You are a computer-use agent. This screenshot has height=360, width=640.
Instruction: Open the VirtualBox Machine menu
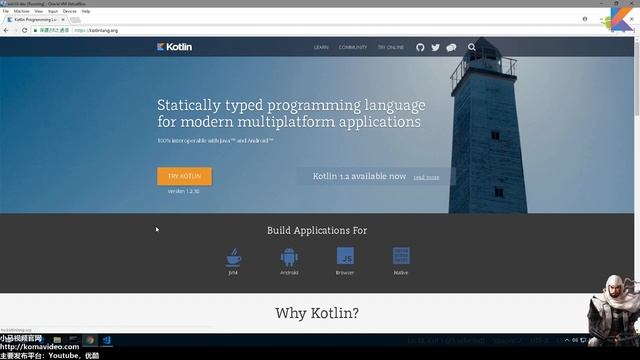click(x=22, y=11)
